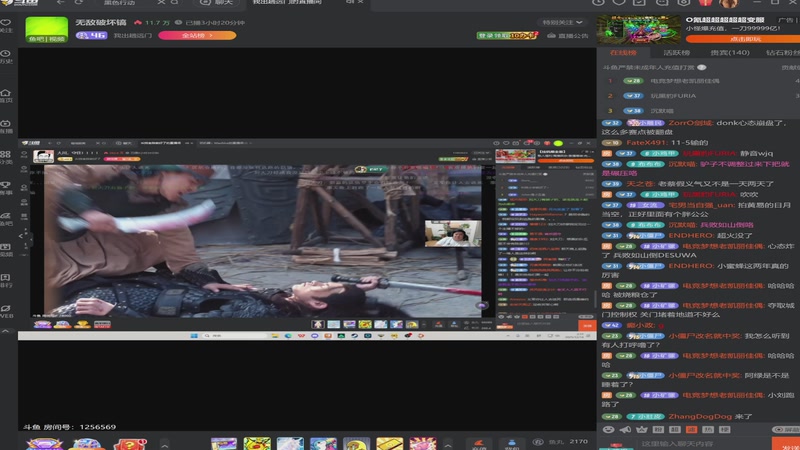Viewport: 800px width, 450px height.
Task: Click the 登录领取 reward banner
Action: pyautogui.click(x=508, y=35)
